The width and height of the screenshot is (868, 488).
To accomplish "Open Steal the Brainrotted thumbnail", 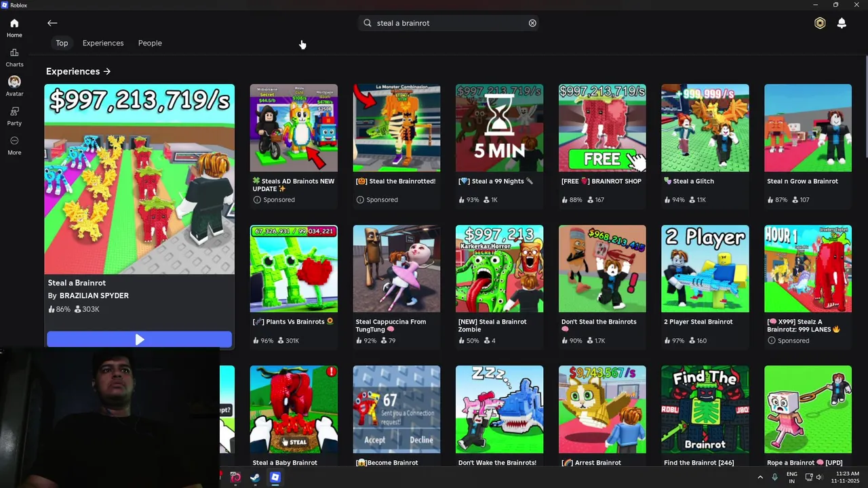I will click(x=397, y=128).
